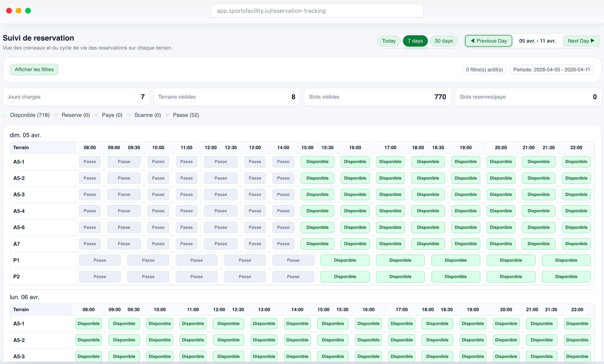Click the Paye legend dot

tap(97, 115)
